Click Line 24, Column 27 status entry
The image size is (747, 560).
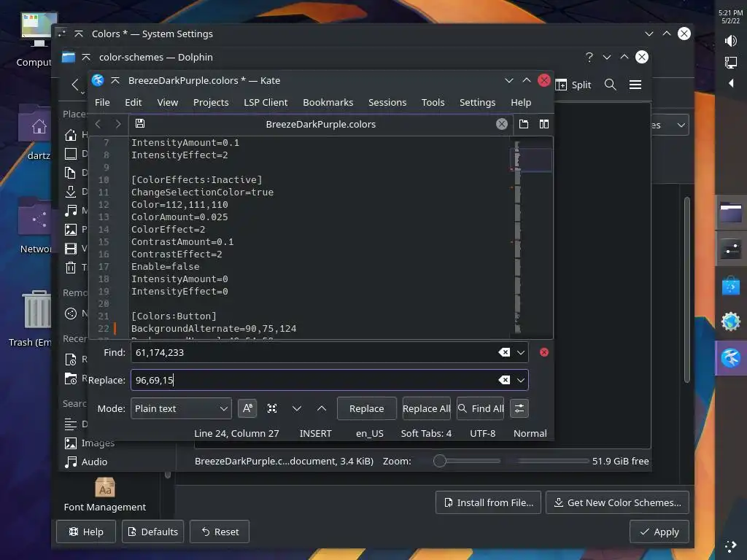point(236,433)
